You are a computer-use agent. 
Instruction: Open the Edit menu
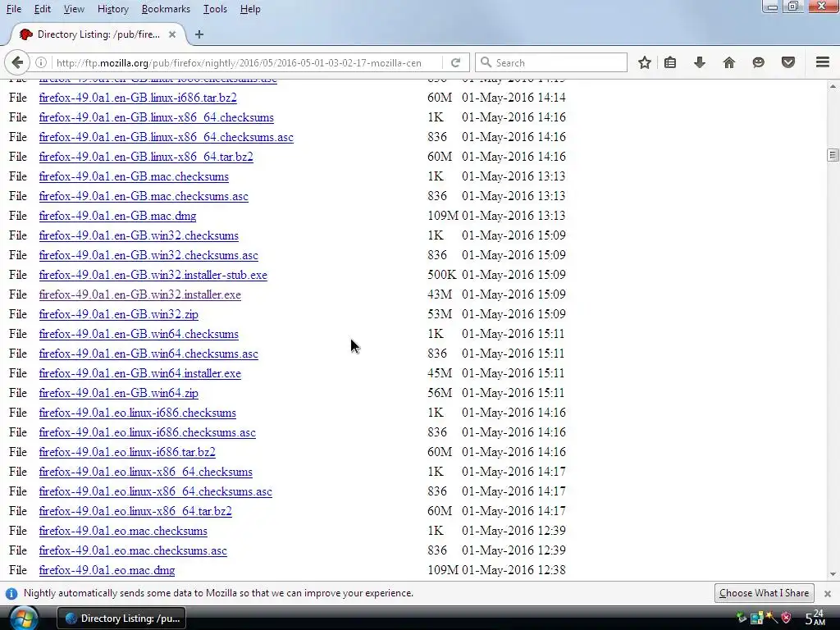tap(43, 9)
